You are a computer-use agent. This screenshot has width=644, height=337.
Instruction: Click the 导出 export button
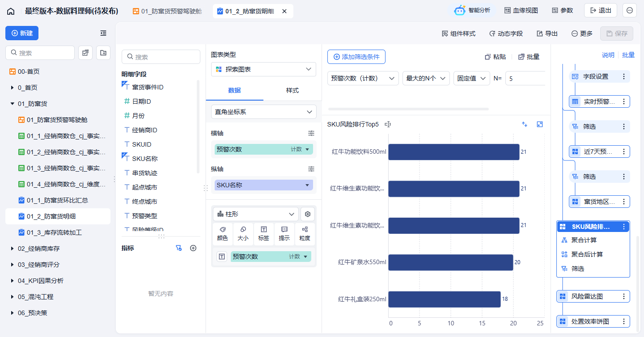[x=547, y=34]
